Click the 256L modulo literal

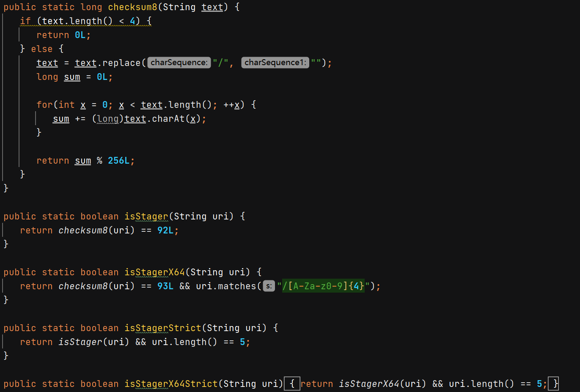(118, 161)
